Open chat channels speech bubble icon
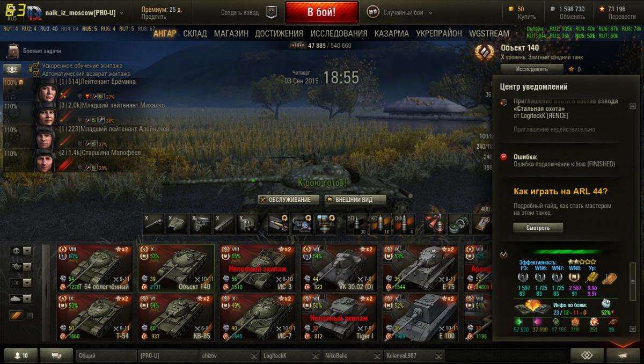 56,355
